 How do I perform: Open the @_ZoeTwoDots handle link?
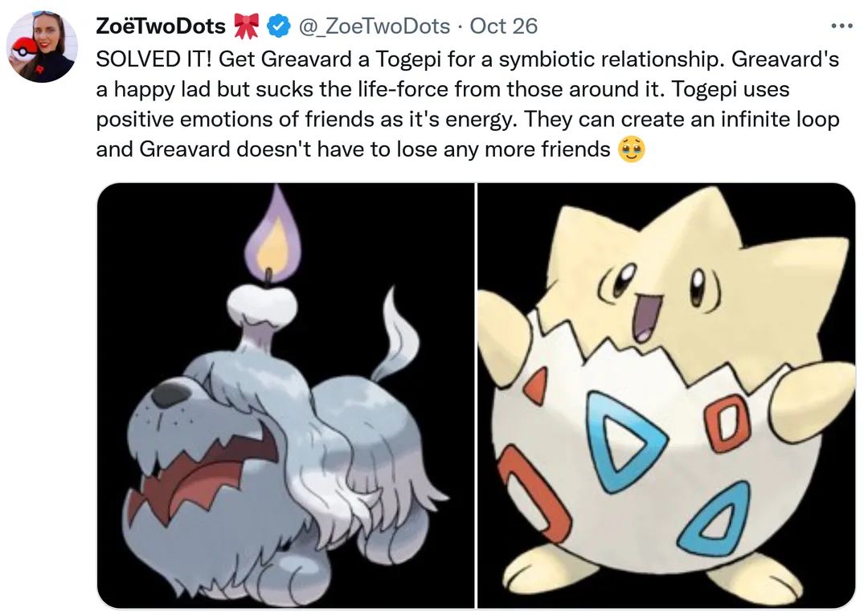click(x=375, y=26)
